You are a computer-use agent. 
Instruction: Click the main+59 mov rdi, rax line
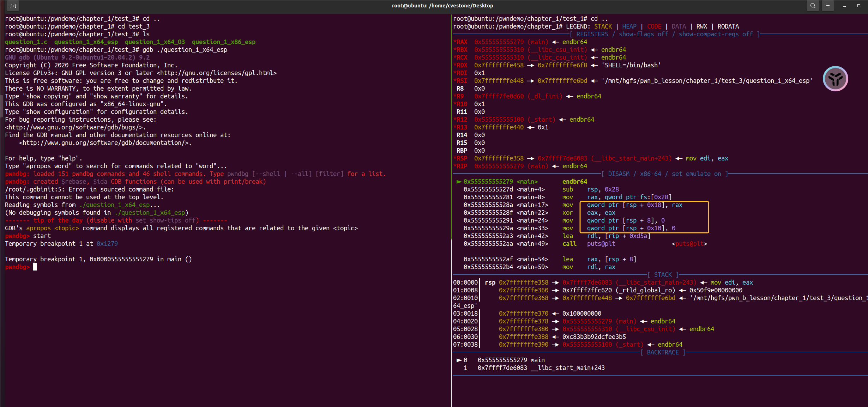tap(540, 267)
